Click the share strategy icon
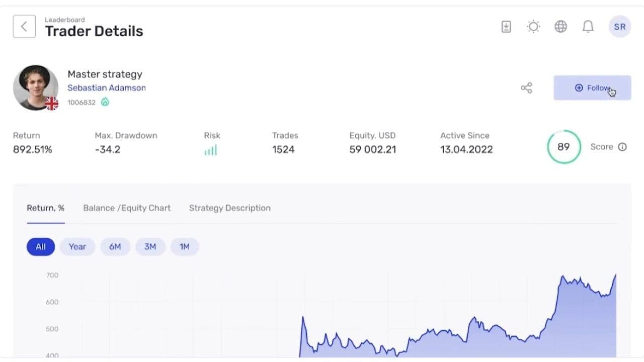Viewport: 644px width, 362px height. 526,88
